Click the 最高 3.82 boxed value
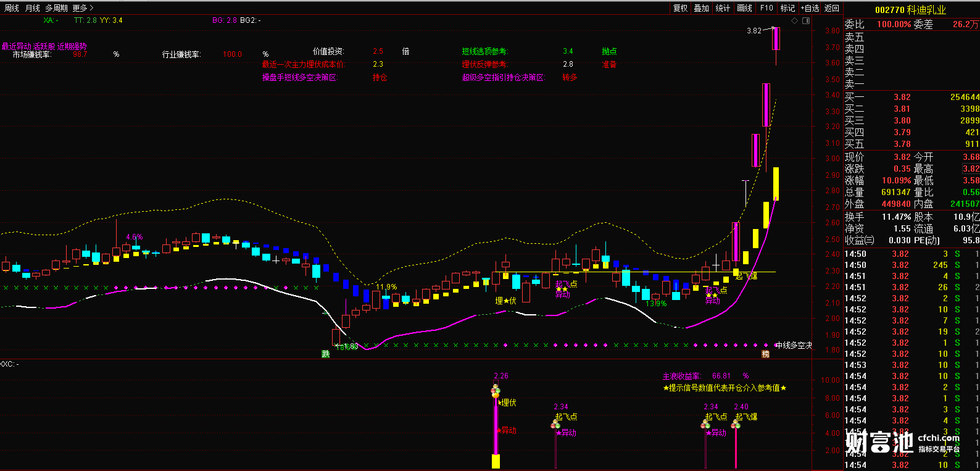Viewport: 980px width, 471px height. (971, 169)
